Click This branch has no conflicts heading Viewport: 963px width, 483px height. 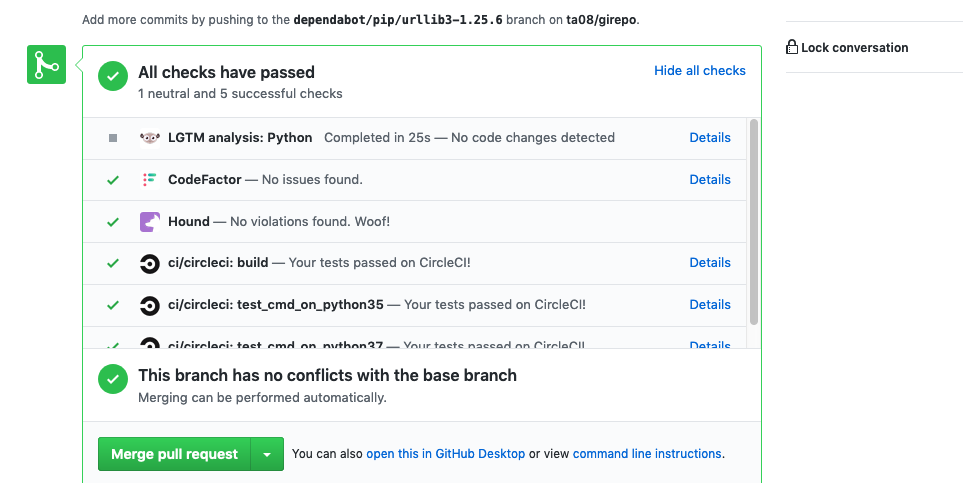(327, 375)
